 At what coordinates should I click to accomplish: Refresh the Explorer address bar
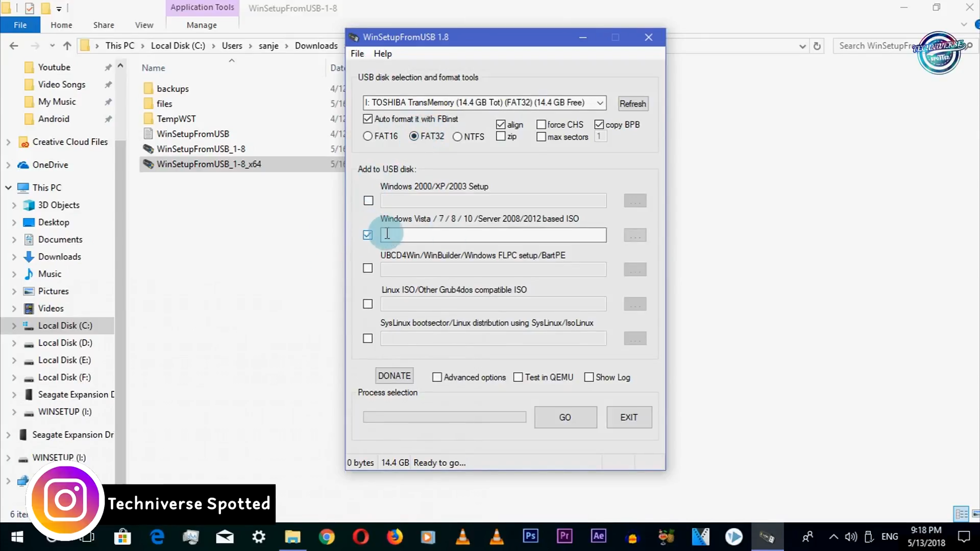817,46
